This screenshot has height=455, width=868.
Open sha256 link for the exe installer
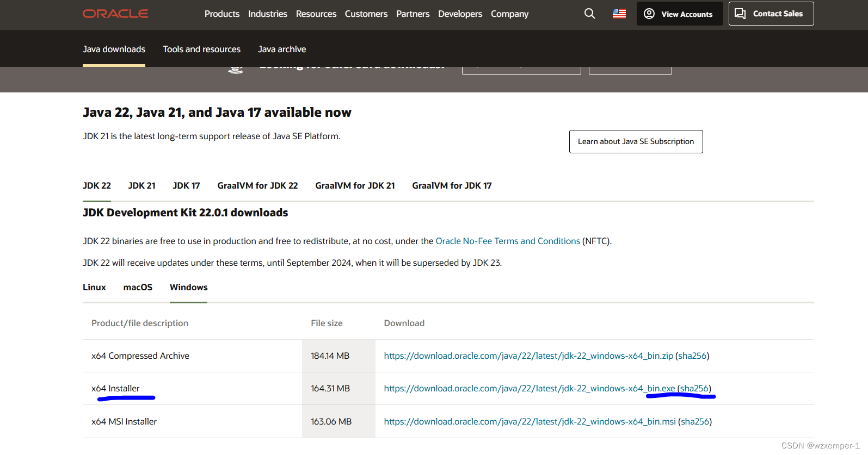[x=694, y=388]
